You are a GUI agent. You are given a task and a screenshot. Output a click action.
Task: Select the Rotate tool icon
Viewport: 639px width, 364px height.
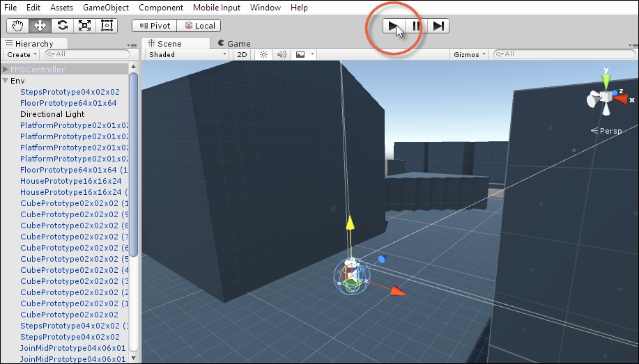pyautogui.click(x=62, y=26)
